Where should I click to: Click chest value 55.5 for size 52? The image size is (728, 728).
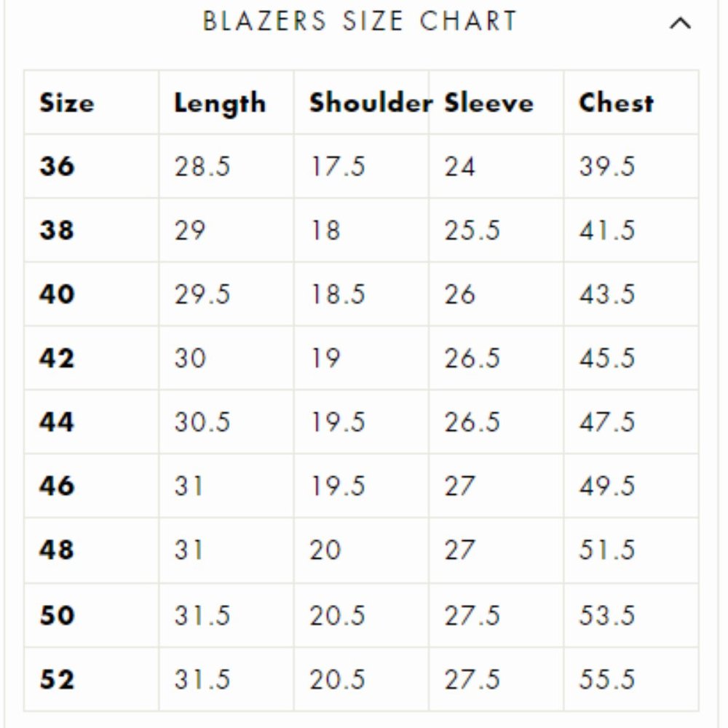click(x=607, y=680)
